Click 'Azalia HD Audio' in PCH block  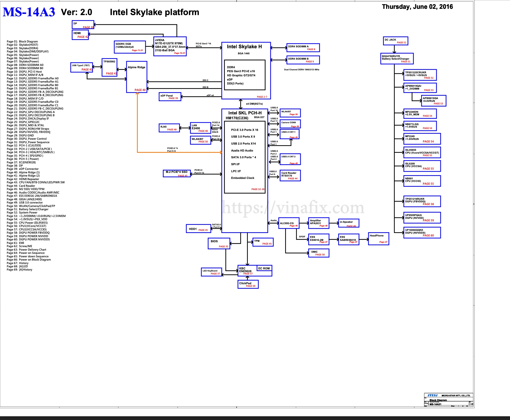tap(242, 151)
